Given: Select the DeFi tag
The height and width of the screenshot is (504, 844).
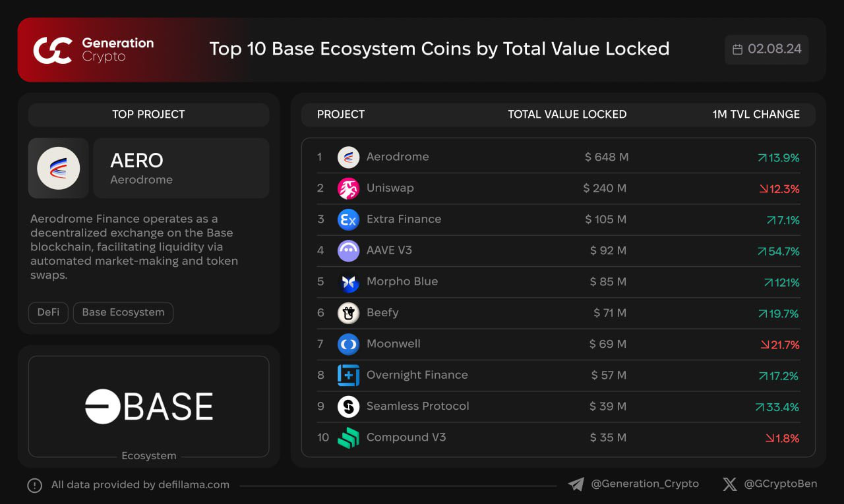Looking at the screenshot, I should click(x=48, y=312).
